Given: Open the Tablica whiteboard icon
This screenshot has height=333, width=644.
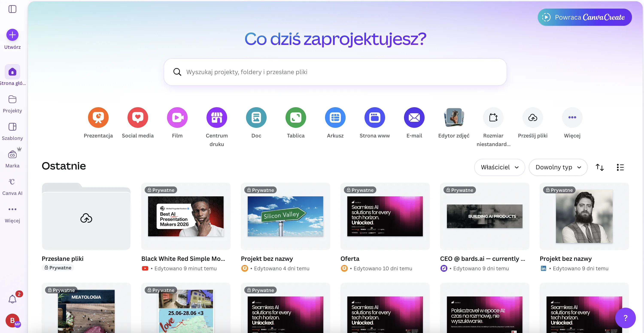Looking at the screenshot, I should pos(296,118).
